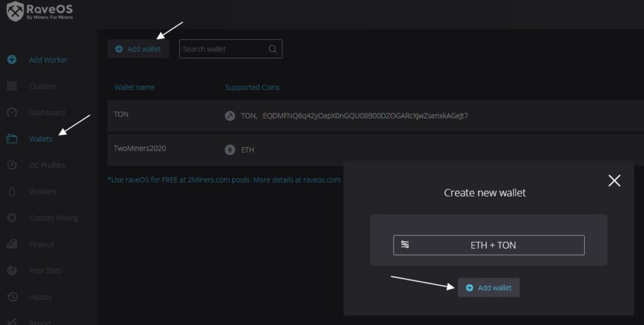
Task: Click the top Add wallet button
Action: [x=138, y=49]
